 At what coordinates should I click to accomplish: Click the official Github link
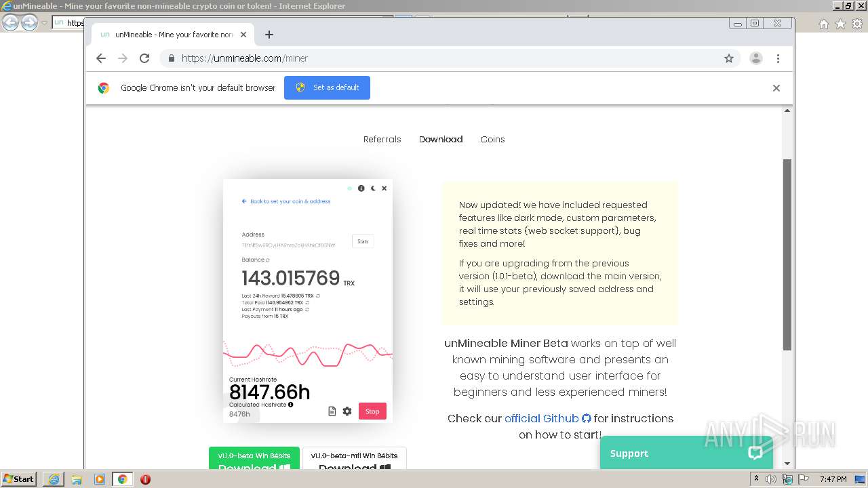(x=541, y=418)
